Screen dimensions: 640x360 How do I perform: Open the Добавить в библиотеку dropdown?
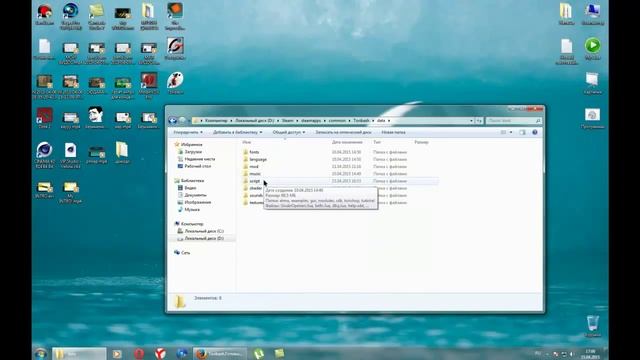pos(238,132)
